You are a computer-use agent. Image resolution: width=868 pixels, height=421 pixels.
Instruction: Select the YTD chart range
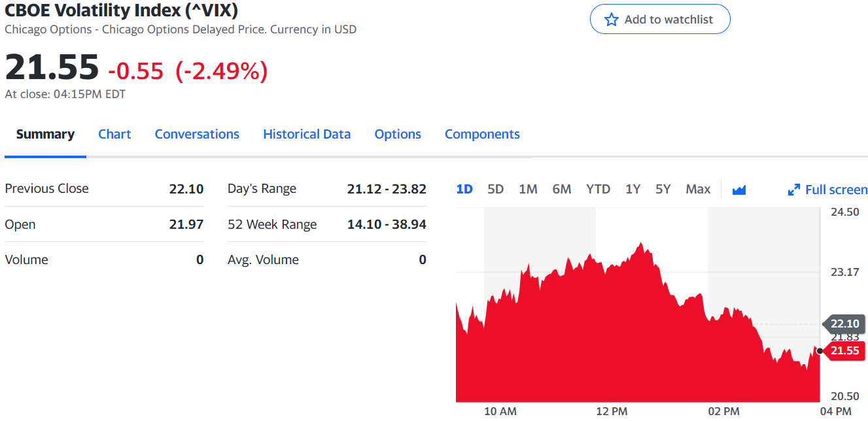point(598,189)
